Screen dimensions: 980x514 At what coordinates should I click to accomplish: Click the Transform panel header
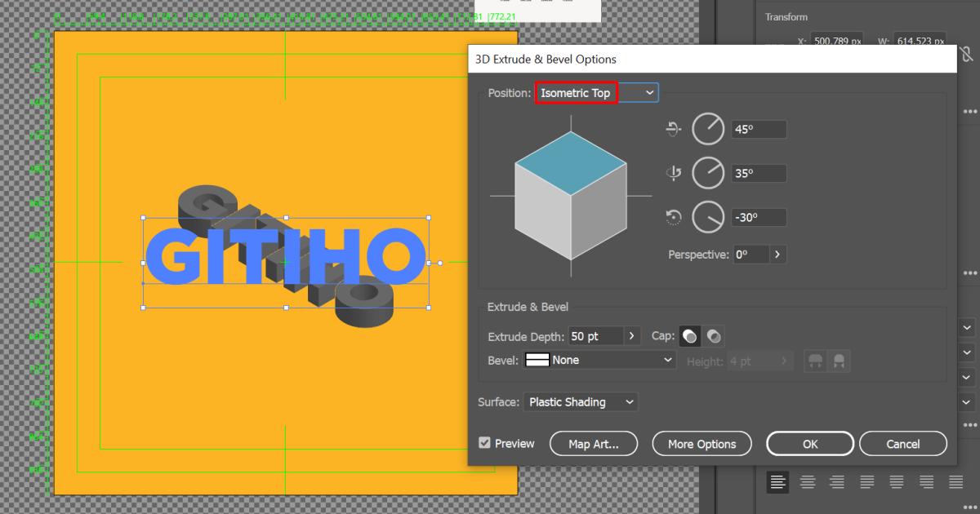(786, 16)
